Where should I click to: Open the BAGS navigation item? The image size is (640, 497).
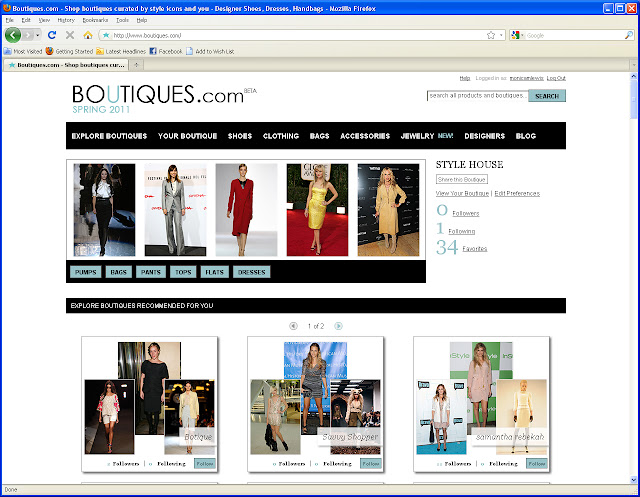coord(320,136)
